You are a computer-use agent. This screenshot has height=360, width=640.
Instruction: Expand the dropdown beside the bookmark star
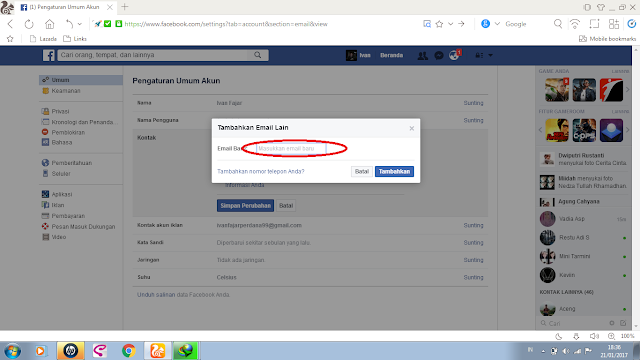[450, 24]
